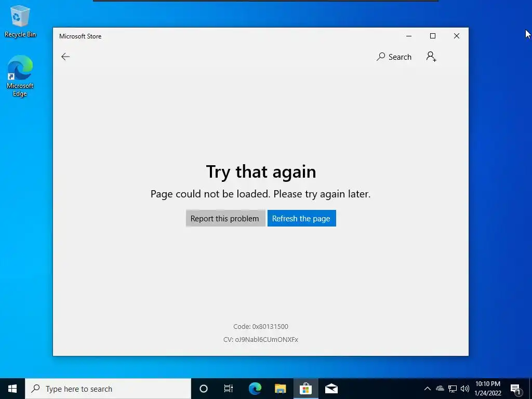This screenshot has width=532, height=399.
Task: Select the Microsoft Edge desktop shortcut
Action: point(20,76)
